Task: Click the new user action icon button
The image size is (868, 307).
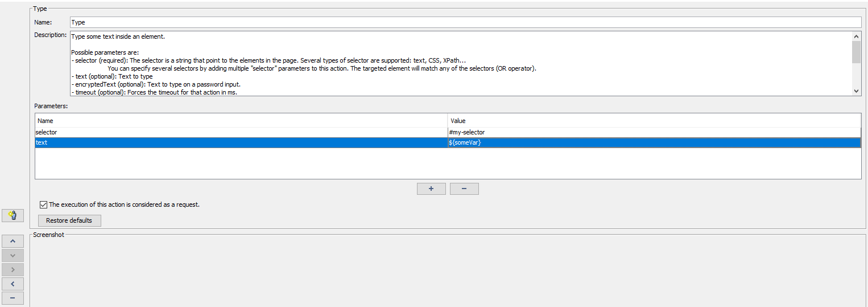Action: (13, 215)
